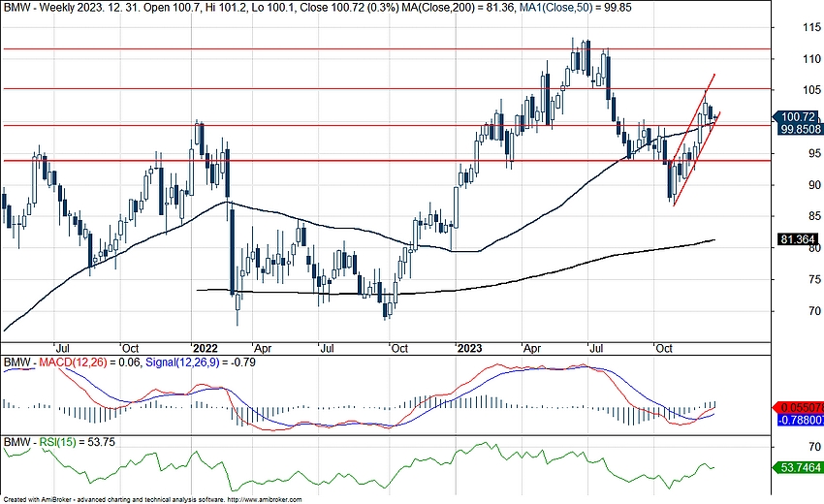
Task: Click the 85 price axis label
Action: 814,216
